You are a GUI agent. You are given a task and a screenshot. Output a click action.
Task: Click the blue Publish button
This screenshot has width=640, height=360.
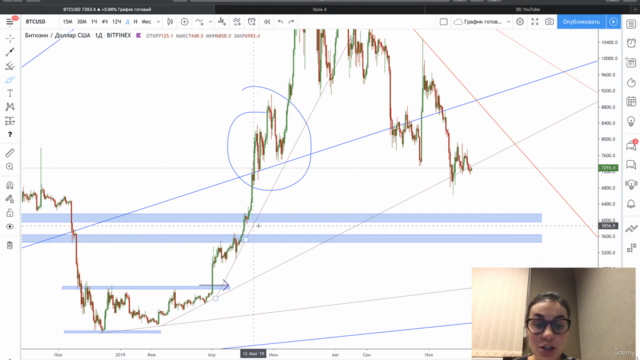(581, 22)
